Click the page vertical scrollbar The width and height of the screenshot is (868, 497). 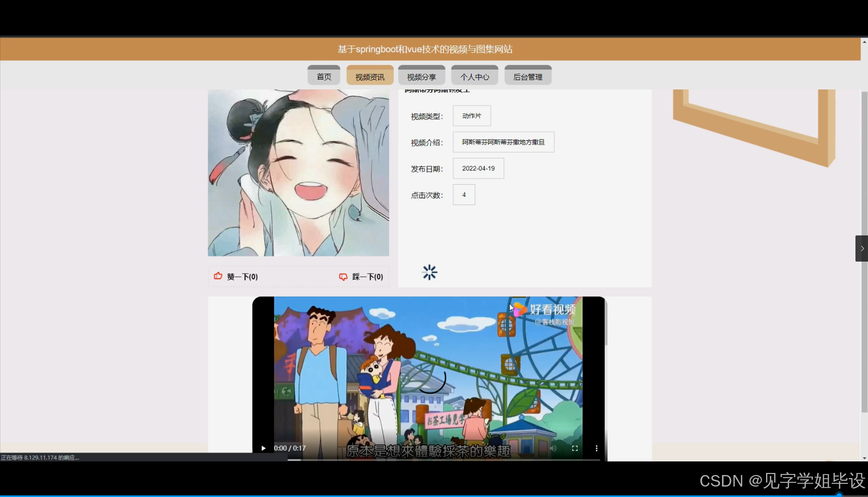864,251
